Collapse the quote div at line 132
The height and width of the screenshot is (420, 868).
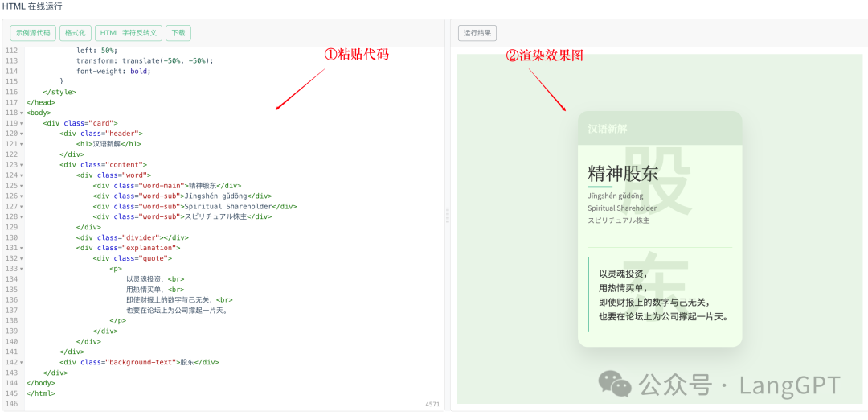(x=22, y=259)
